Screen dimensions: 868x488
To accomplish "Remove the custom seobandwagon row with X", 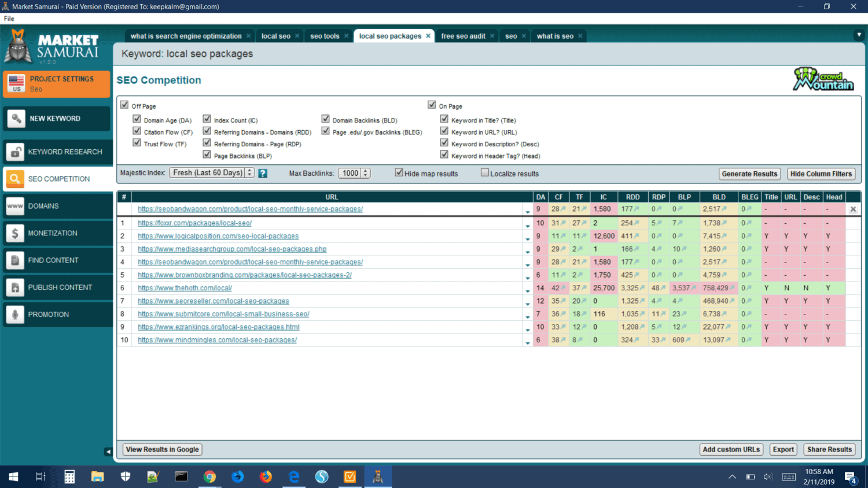I will click(x=853, y=209).
